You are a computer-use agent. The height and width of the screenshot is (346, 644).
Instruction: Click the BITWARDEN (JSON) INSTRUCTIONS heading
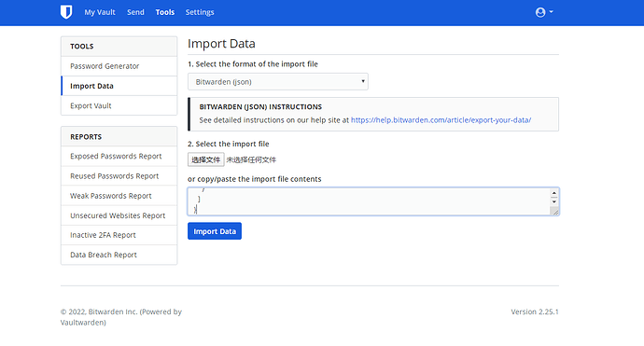[260, 106]
